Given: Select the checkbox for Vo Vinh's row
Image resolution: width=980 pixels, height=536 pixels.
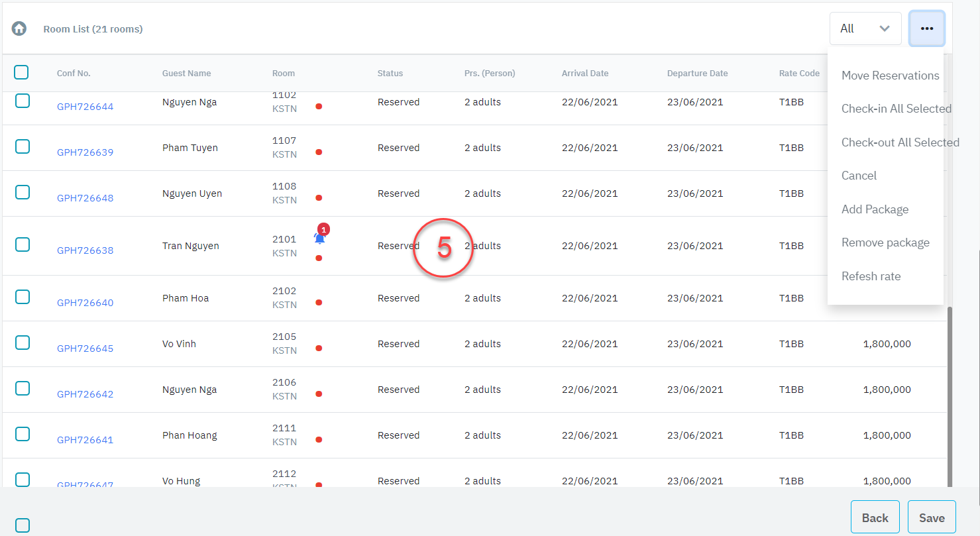Looking at the screenshot, I should [x=23, y=343].
